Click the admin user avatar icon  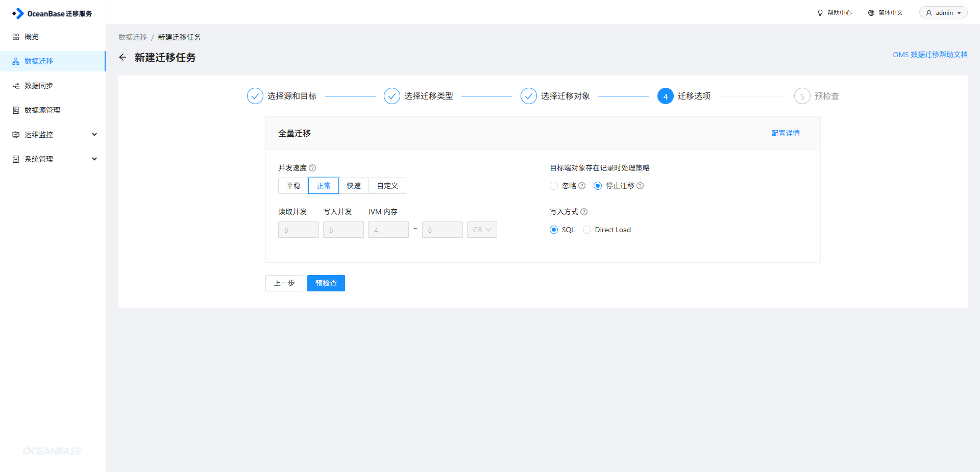pos(929,13)
